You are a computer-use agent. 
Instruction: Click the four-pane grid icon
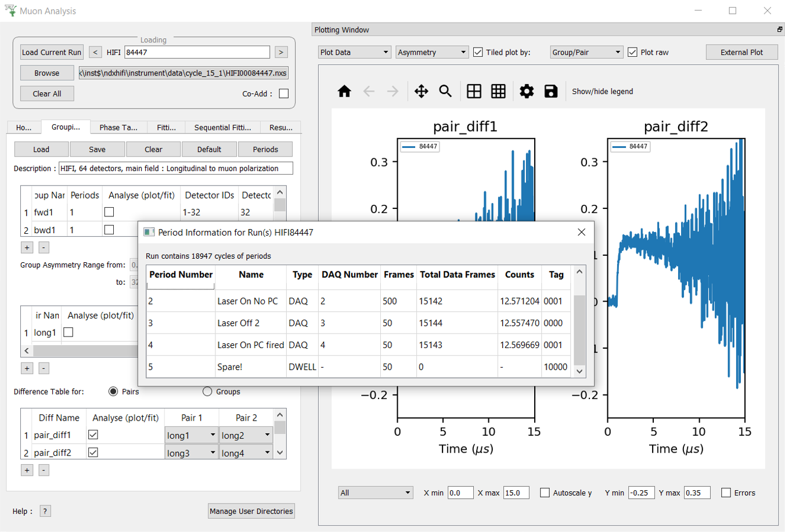474,91
